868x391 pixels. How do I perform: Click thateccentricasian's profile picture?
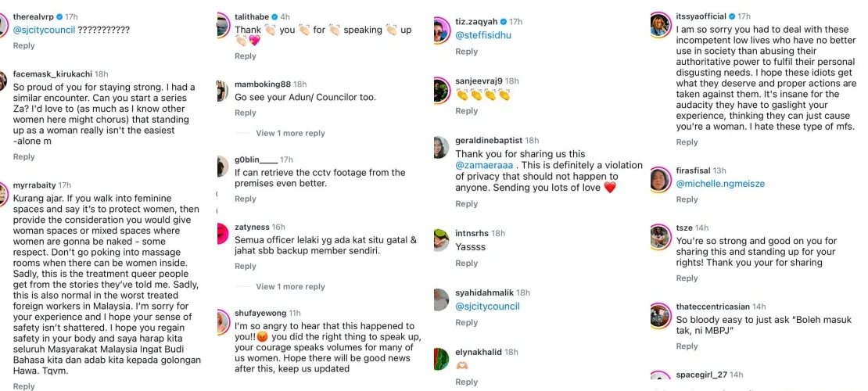click(x=661, y=315)
